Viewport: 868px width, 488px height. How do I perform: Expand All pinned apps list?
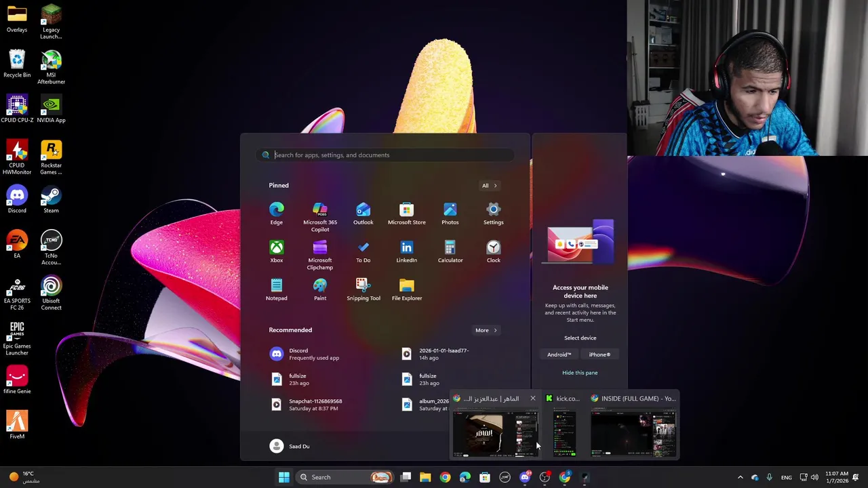click(x=490, y=186)
